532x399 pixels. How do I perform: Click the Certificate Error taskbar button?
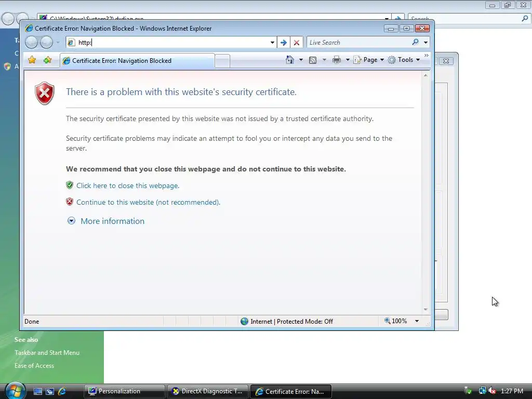point(291,392)
